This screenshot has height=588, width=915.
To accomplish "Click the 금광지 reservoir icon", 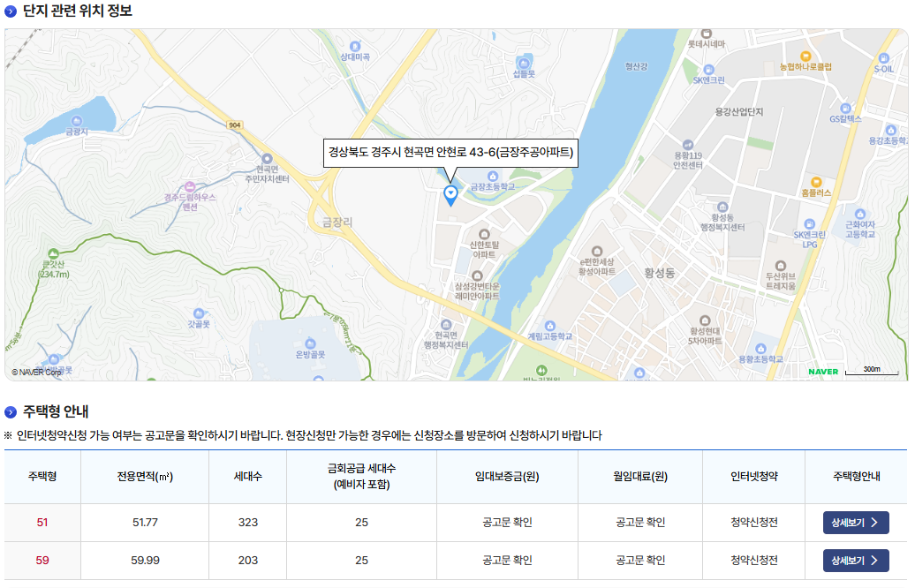I will pyautogui.click(x=76, y=121).
